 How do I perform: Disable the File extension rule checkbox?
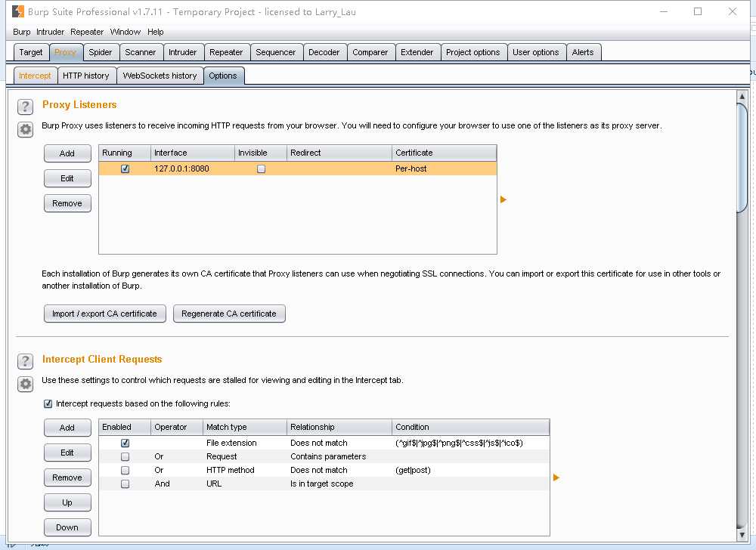(x=125, y=443)
